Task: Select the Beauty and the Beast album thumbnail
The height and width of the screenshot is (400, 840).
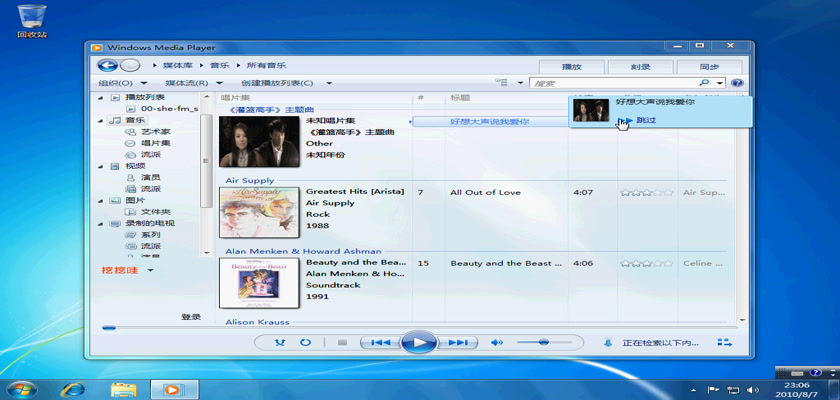Action: coord(246,282)
